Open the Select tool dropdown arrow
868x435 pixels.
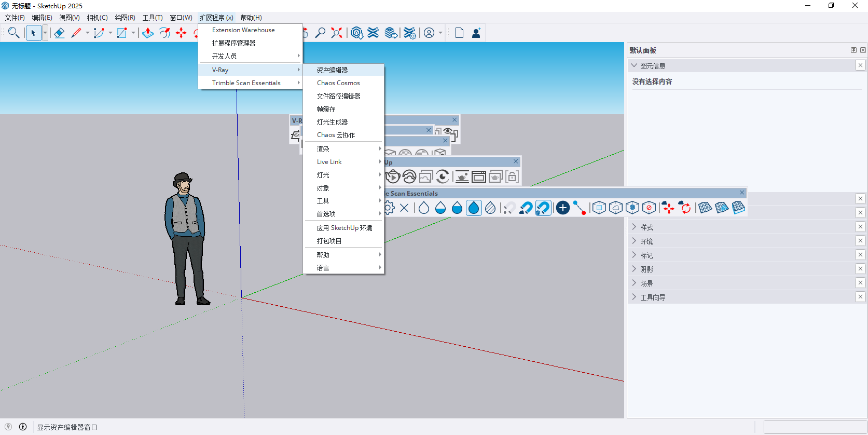(45, 33)
